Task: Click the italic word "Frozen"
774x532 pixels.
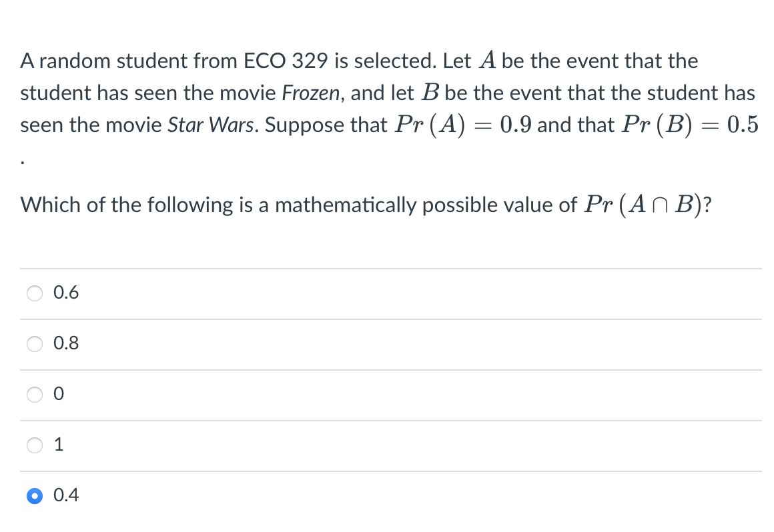Action: click(x=312, y=93)
